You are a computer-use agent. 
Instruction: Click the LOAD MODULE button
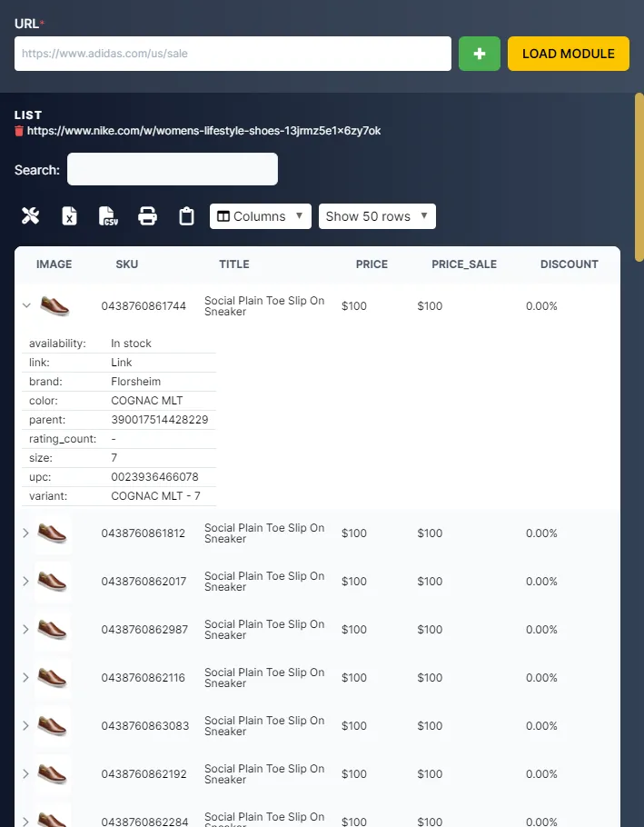click(568, 54)
